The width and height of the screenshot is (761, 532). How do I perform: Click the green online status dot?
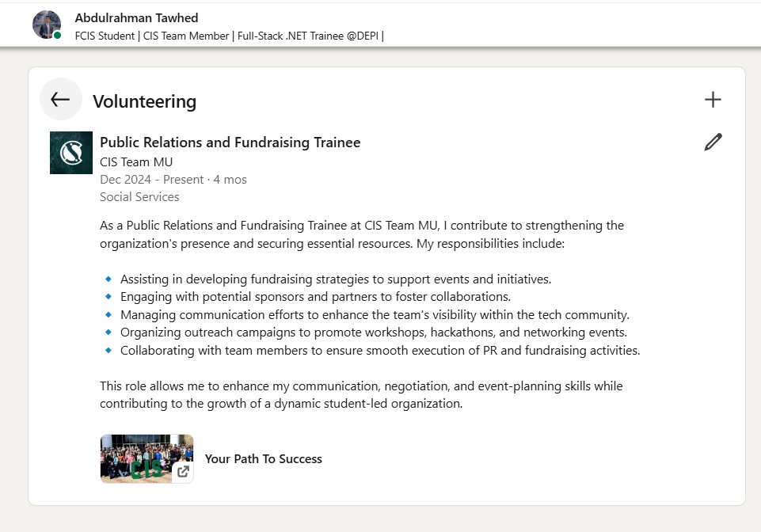tap(57, 36)
